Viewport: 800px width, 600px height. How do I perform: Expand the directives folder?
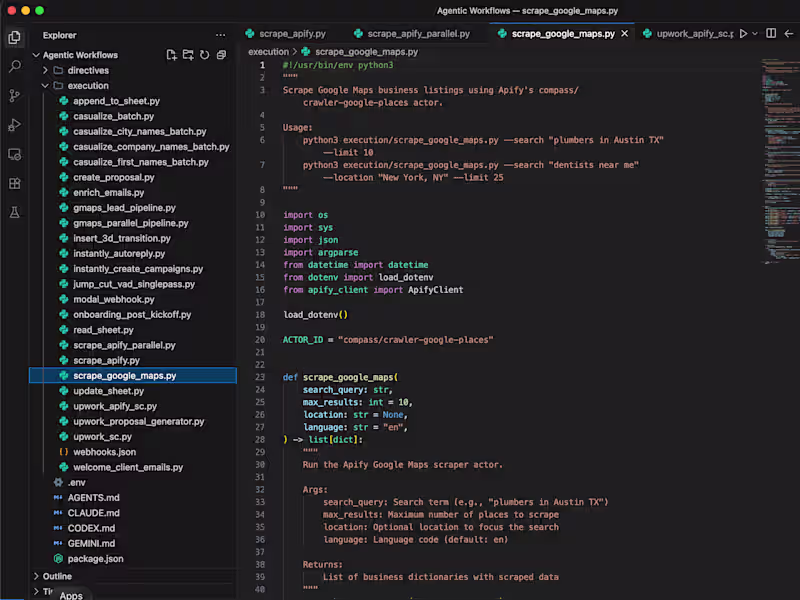[45, 70]
